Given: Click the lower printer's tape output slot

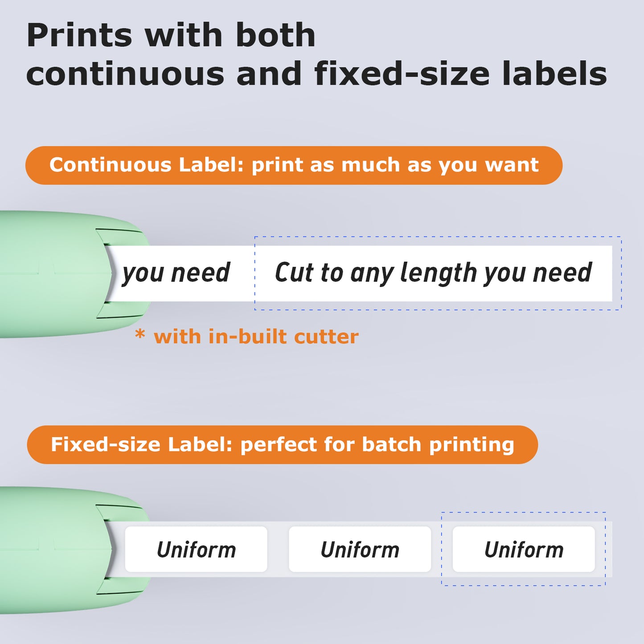Looking at the screenshot, I should pyautogui.click(x=108, y=549).
